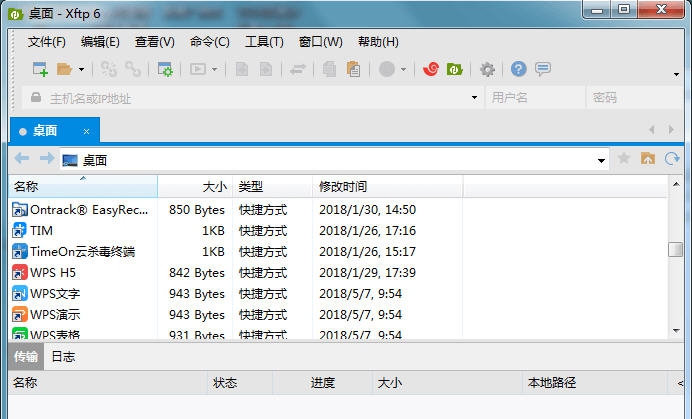Open the 文件(F) menu
Image resolution: width=692 pixels, height=419 pixels.
(x=46, y=42)
